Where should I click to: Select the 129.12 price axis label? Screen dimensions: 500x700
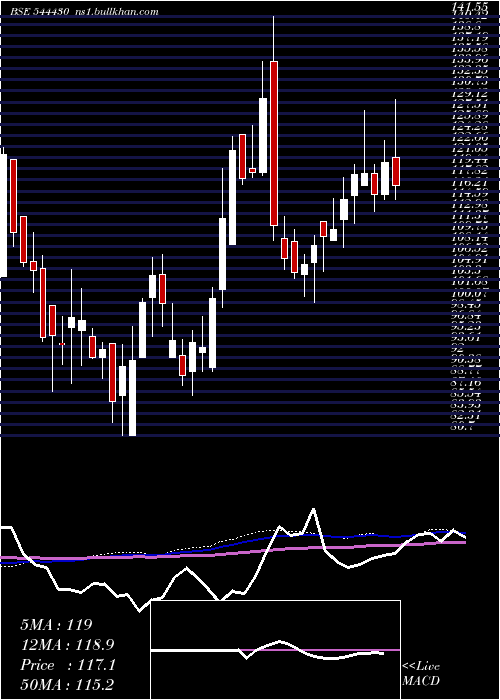point(471,95)
